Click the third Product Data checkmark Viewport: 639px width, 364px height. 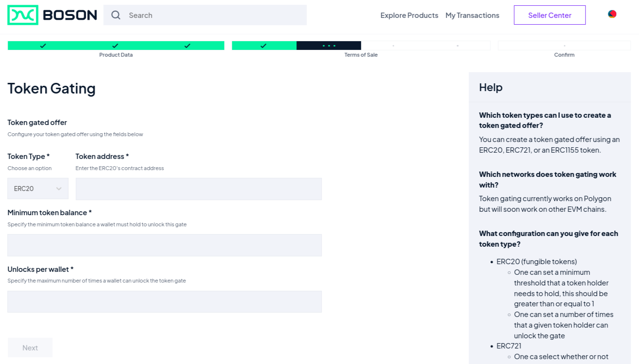coord(187,45)
